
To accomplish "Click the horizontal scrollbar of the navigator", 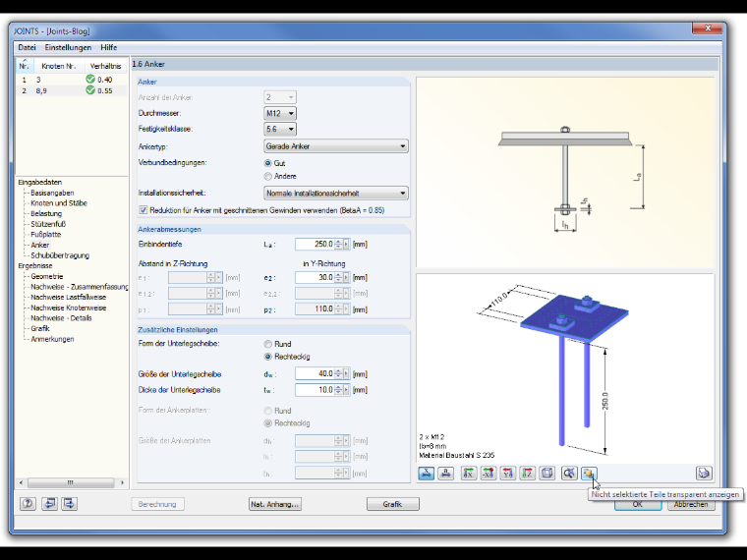I will [x=71, y=482].
